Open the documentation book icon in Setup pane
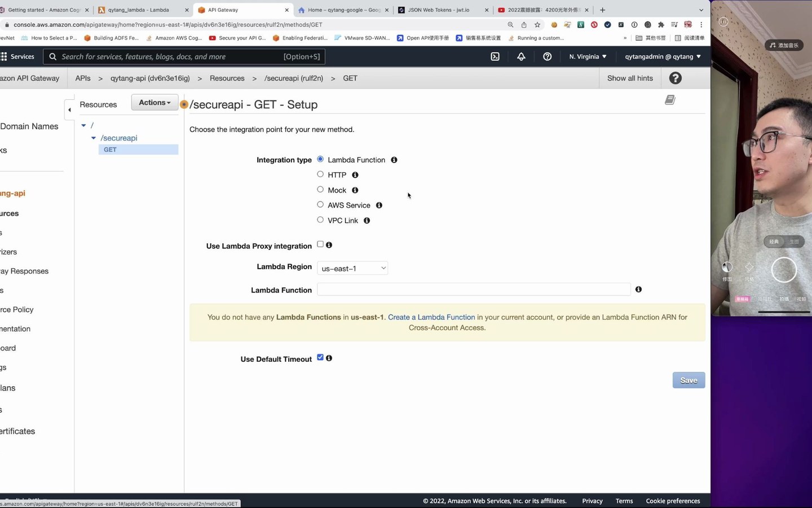The image size is (812, 508). coord(670,100)
